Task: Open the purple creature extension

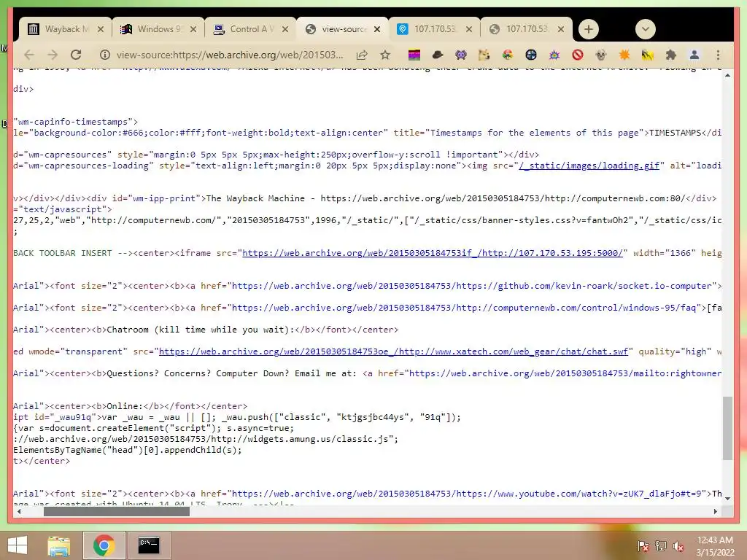Action: coord(461,55)
